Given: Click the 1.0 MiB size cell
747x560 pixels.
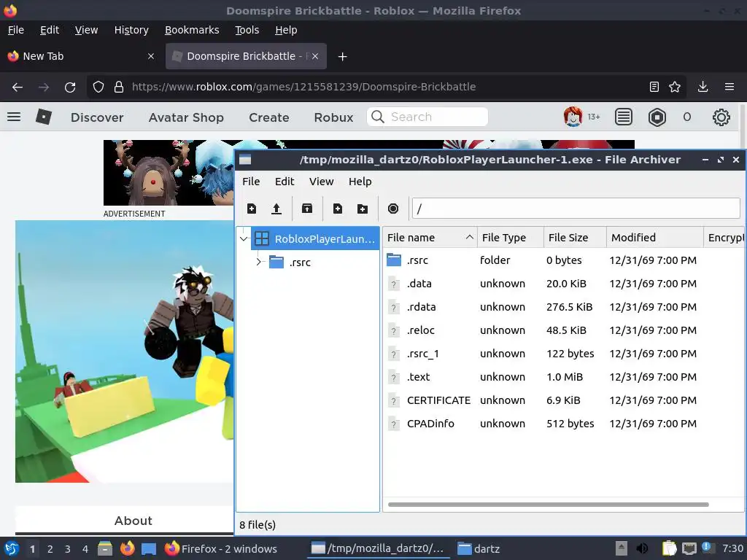Looking at the screenshot, I should [x=565, y=377].
